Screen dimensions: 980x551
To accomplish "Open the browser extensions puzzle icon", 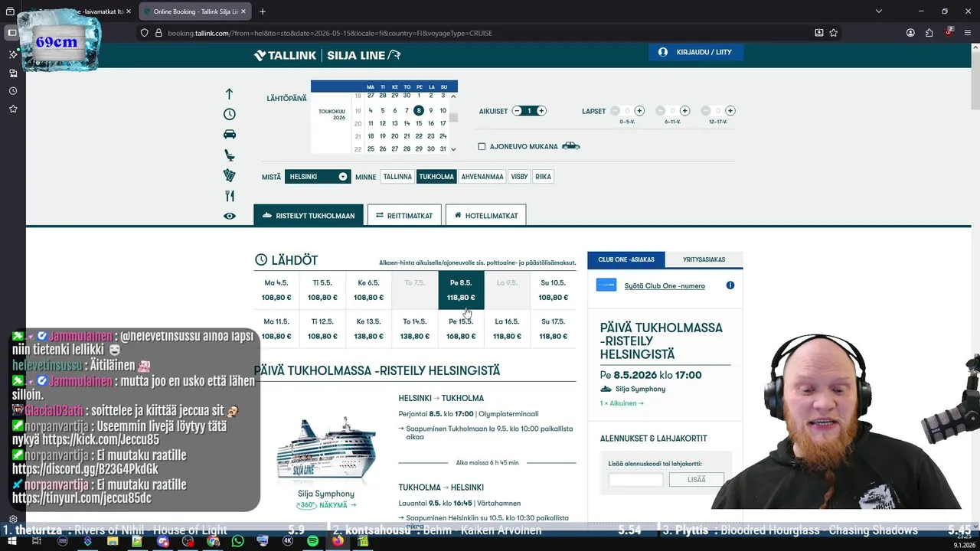I will [x=929, y=33].
